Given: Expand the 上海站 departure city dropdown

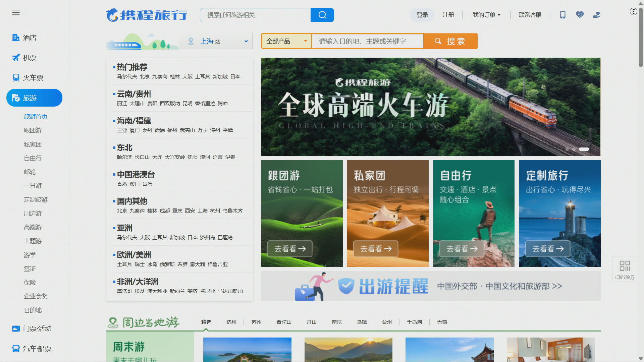Looking at the screenshot, I should (216, 41).
